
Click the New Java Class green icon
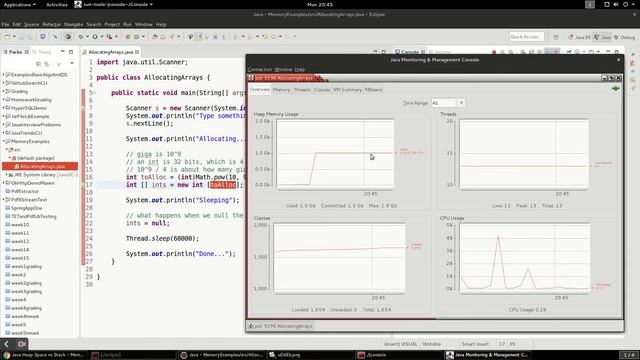point(137,37)
